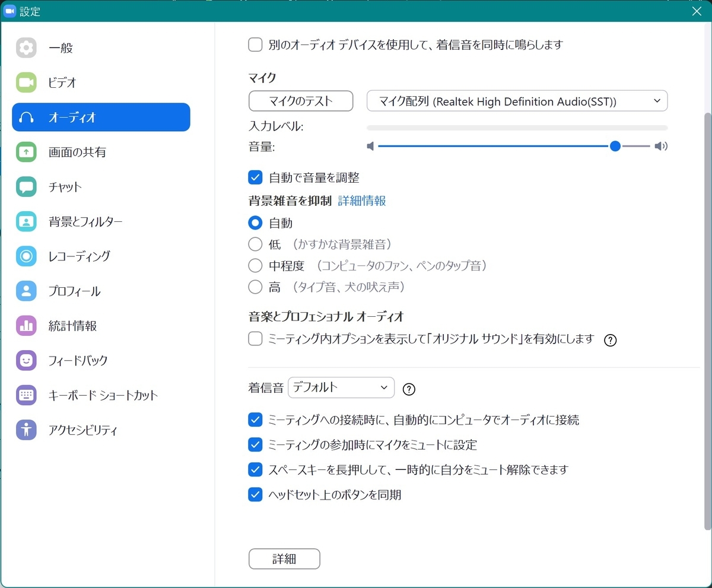Open the 統計情報 panel icon
Viewport: 712px width, 588px height.
(x=27, y=326)
